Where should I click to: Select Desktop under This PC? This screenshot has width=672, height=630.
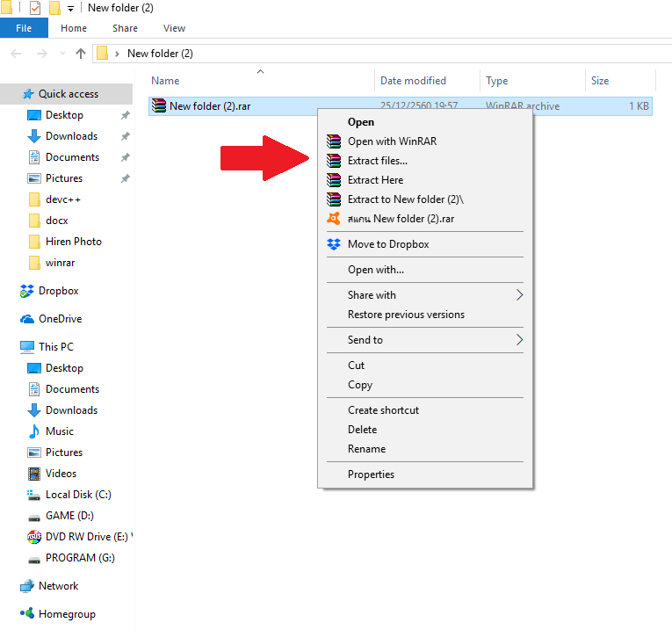64,368
